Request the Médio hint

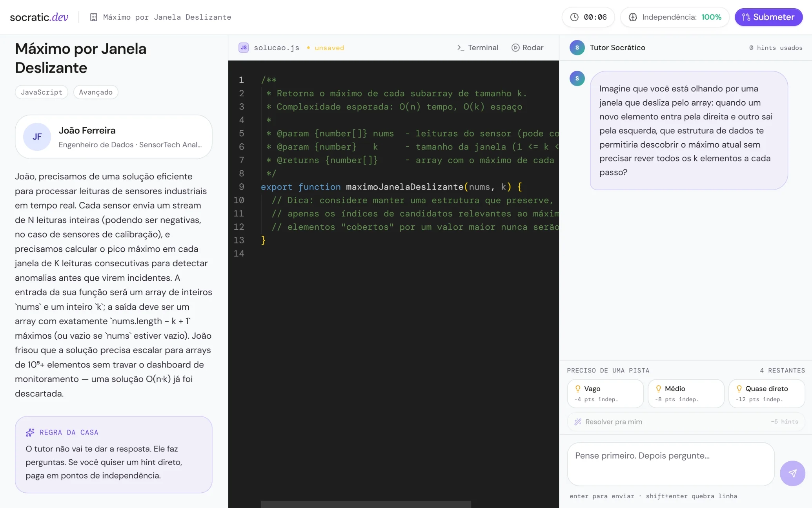tap(686, 393)
